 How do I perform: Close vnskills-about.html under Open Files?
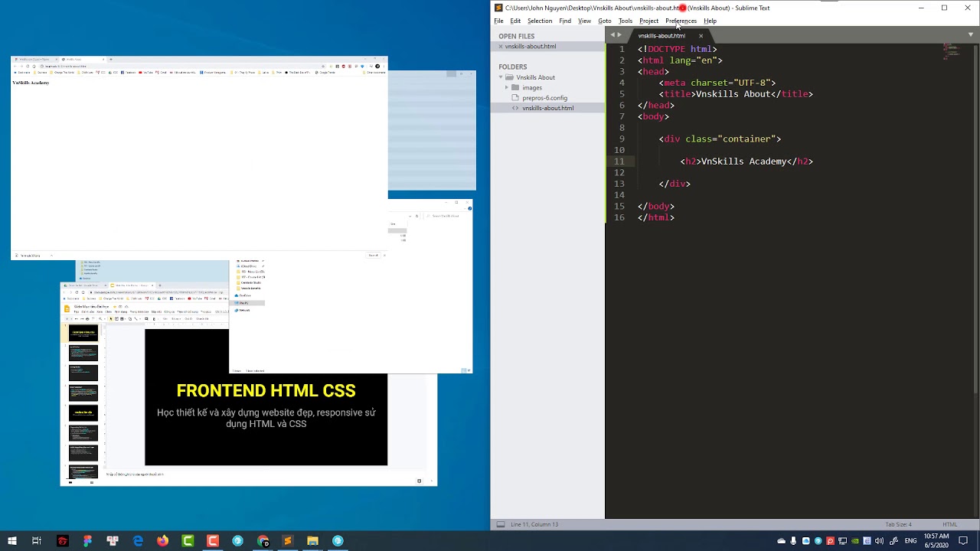pos(501,47)
